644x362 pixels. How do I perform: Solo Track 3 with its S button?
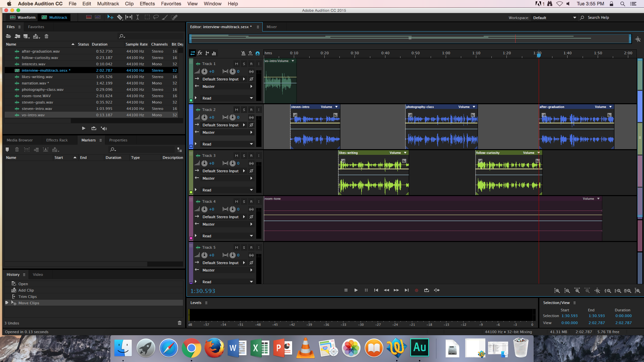(x=244, y=156)
